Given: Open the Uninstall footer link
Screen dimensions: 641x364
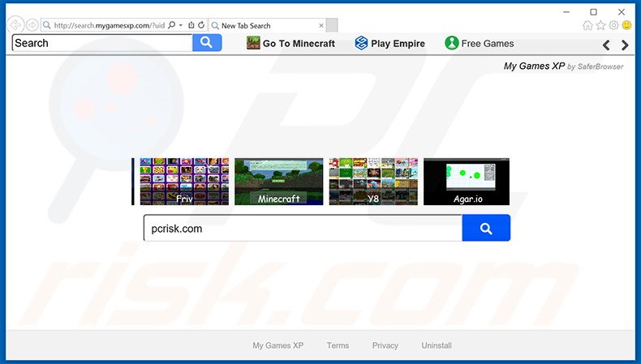Looking at the screenshot, I should pos(437,345).
